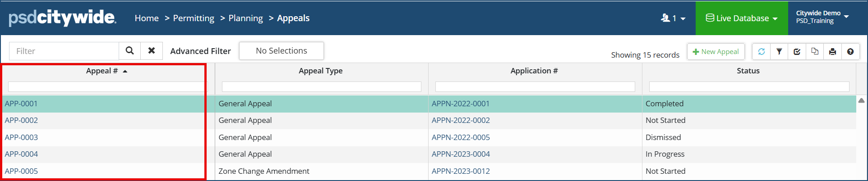This screenshot has width=868, height=181.
Task: Click the select-all checkmark toolbar icon
Action: [797, 52]
